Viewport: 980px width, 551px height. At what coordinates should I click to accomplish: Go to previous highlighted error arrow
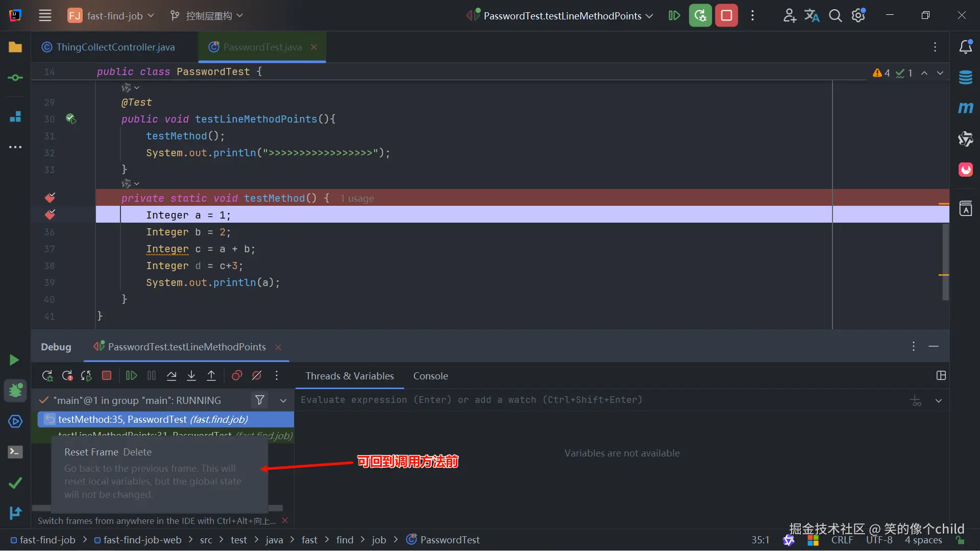point(924,73)
